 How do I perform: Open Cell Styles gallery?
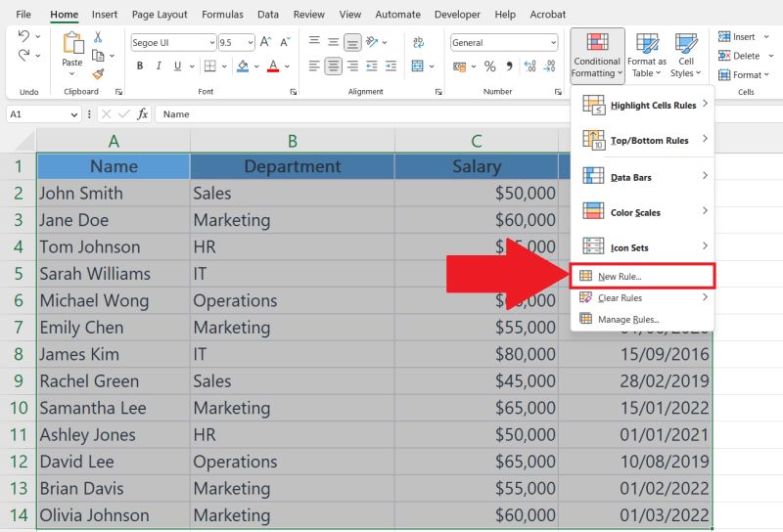pos(686,55)
